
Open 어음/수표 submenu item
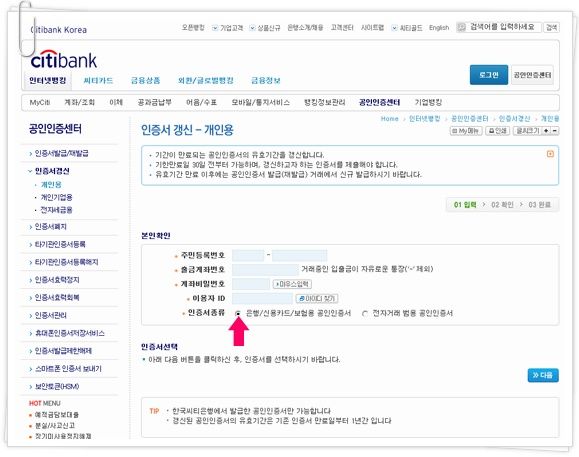201,102
